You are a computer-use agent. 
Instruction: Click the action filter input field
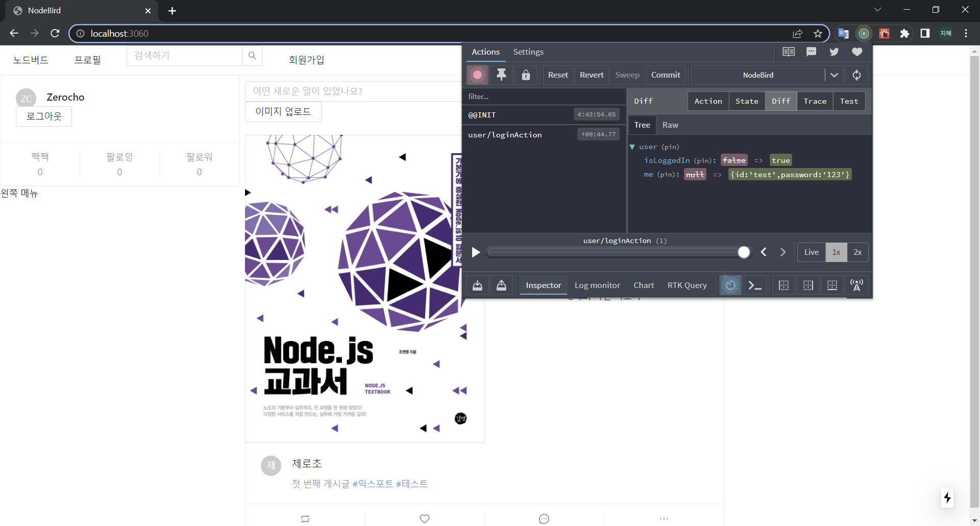click(x=544, y=97)
